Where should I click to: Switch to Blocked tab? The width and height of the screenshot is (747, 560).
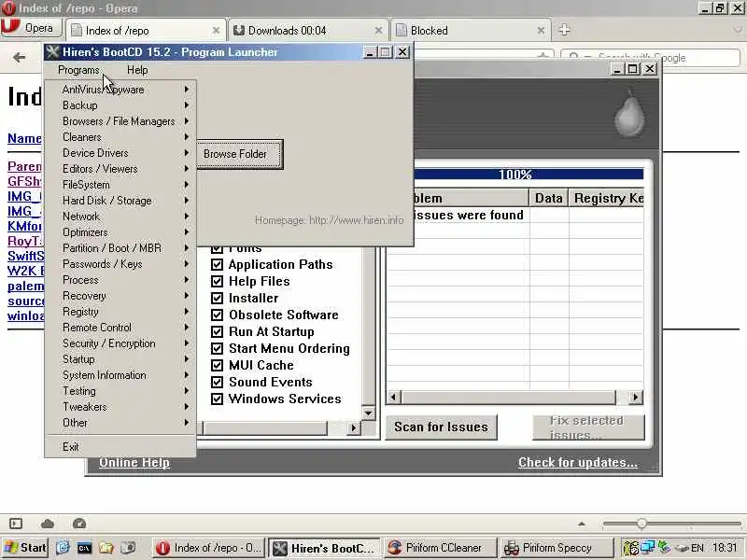471,31
